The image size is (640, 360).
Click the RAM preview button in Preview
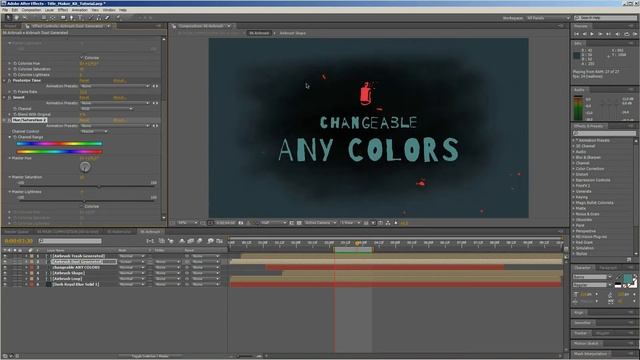tap(635, 34)
